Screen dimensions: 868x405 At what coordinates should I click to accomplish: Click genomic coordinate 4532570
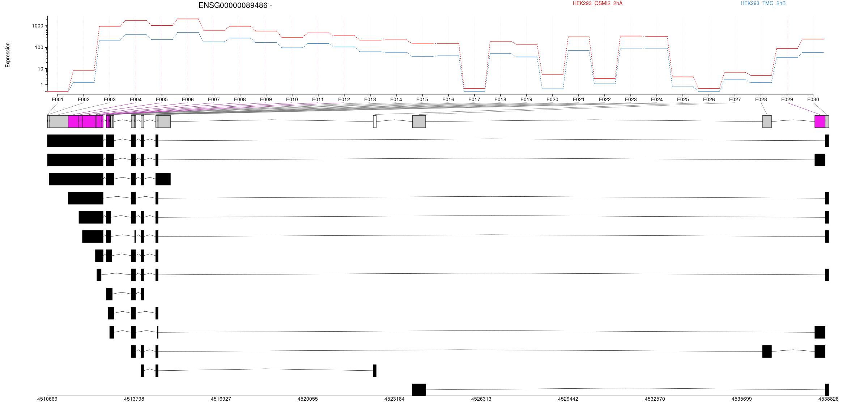[x=655, y=399]
